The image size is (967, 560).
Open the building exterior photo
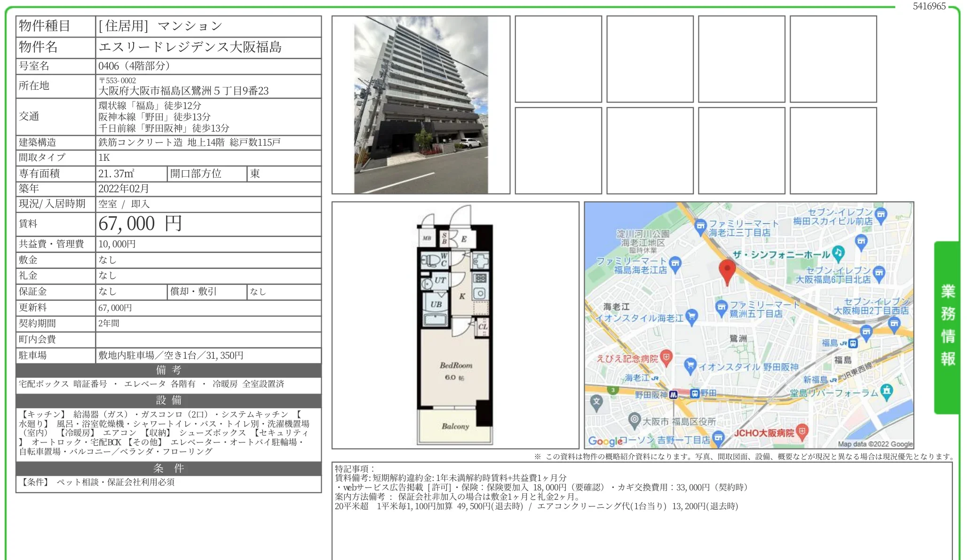tap(421, 103)
